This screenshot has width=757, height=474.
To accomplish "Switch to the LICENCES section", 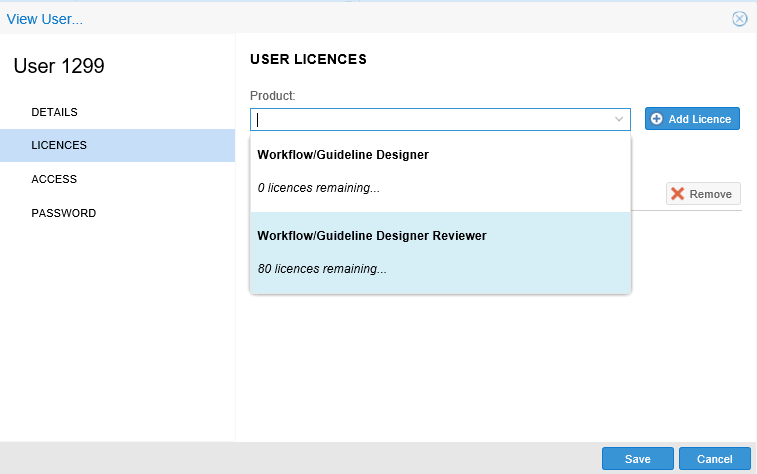I will tap(59, 145).
